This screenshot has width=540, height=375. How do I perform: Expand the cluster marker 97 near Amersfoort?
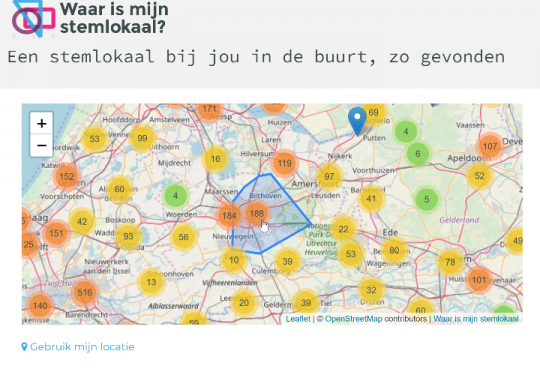329,176
